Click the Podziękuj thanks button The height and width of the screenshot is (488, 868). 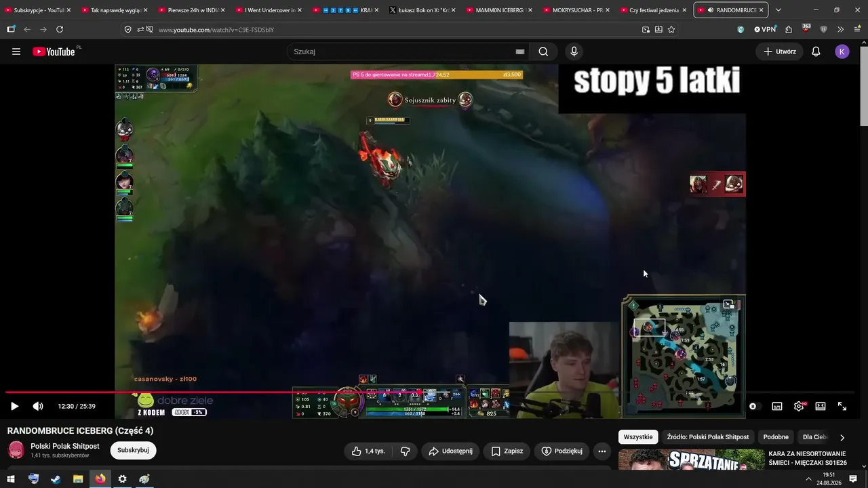pos(562,451)
